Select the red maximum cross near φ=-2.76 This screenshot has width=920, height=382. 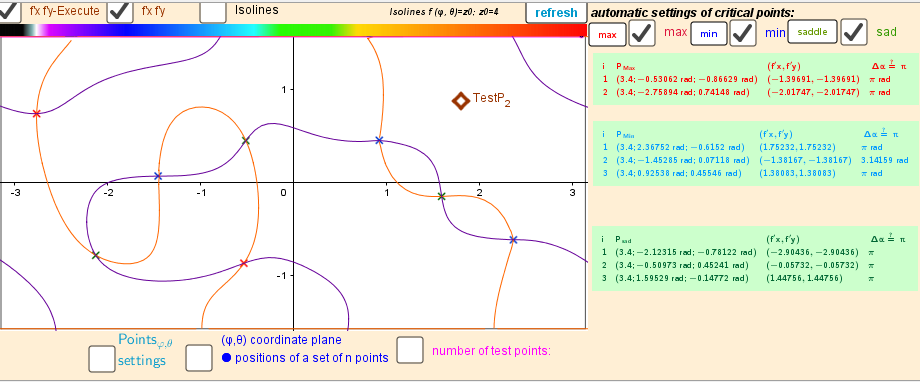(36, 113)
